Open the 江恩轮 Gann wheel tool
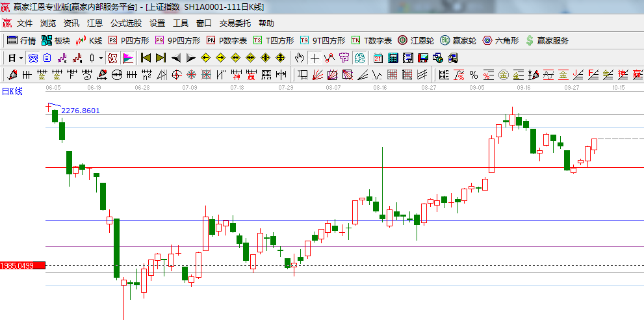The image size is (644, 320). coord(416,40)
